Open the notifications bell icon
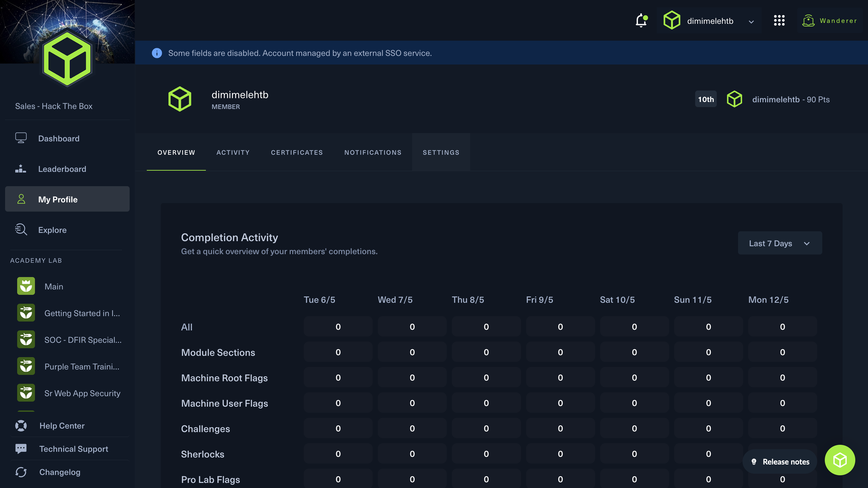 point(641,21)
